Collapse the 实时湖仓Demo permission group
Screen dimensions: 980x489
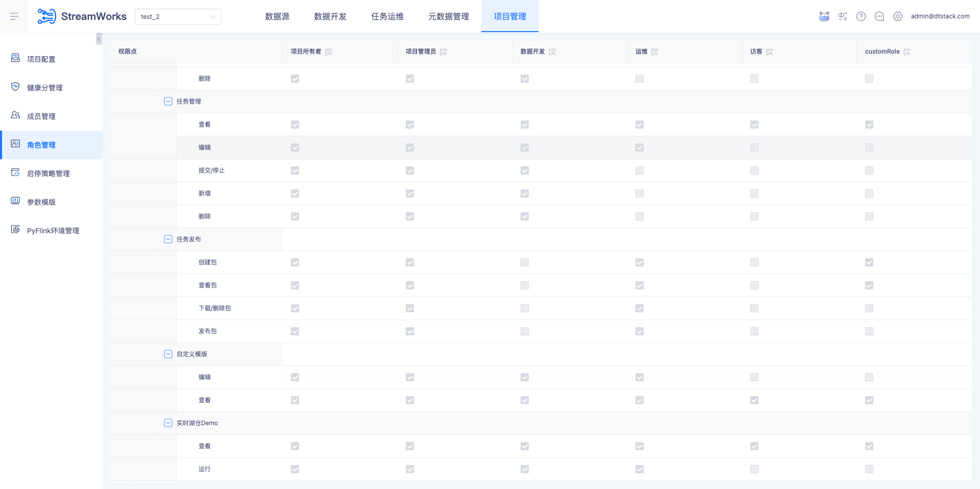[x=168, y=423]
